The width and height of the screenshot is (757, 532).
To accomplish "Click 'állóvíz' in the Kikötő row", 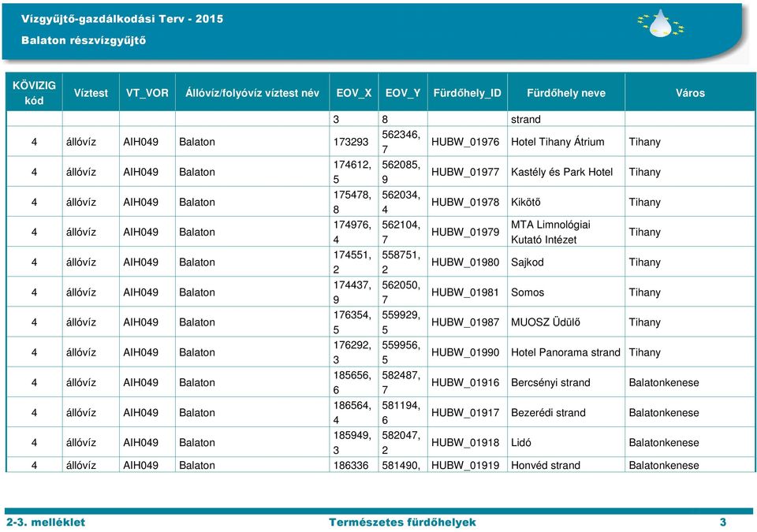I will (x=81, y=202).
